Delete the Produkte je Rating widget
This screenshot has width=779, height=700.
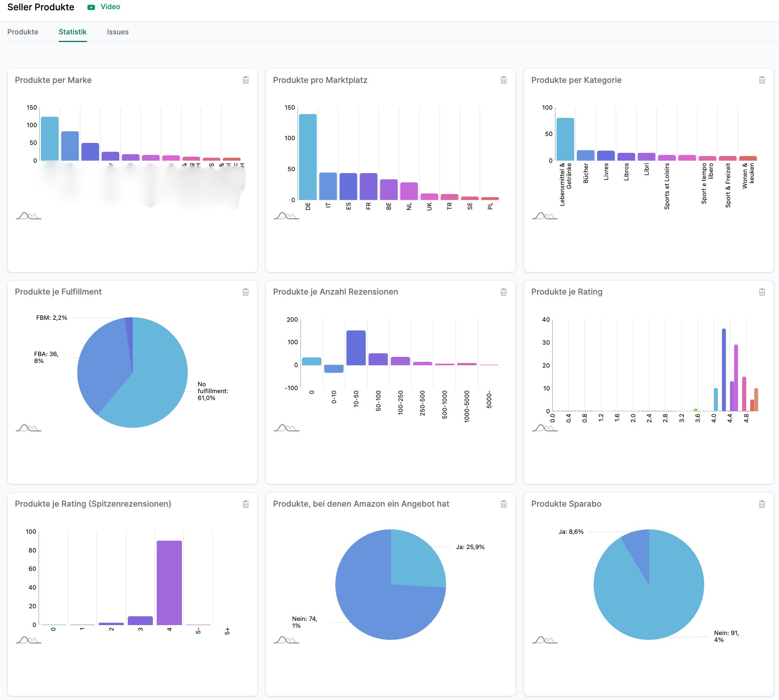[x=761, y=292]
